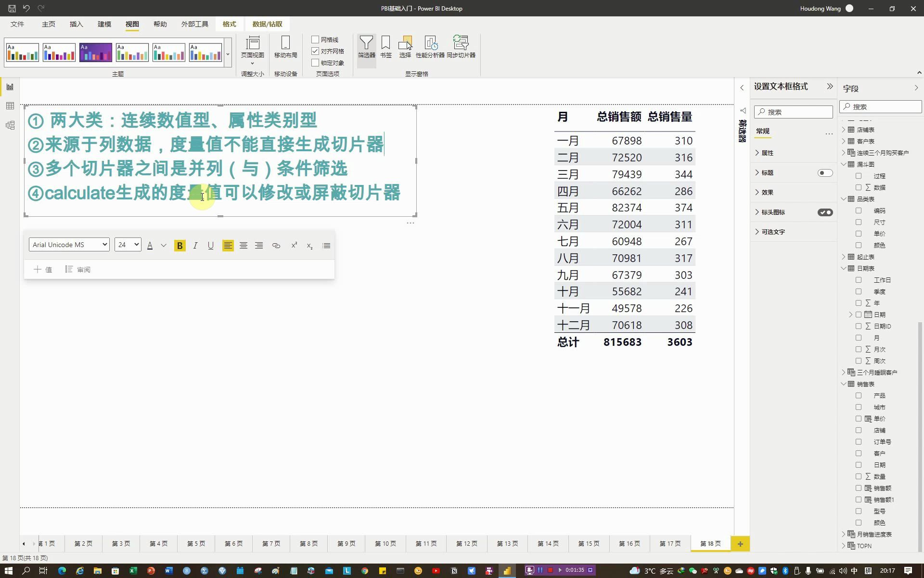924x578 pixels.
Task: Insert hyperlink in text box
Action: 276,246
